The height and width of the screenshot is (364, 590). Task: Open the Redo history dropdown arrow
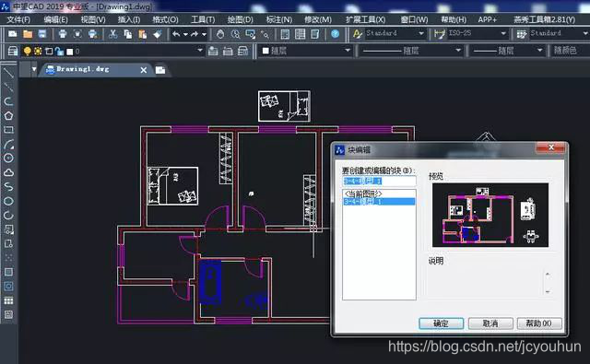(204, 34)
